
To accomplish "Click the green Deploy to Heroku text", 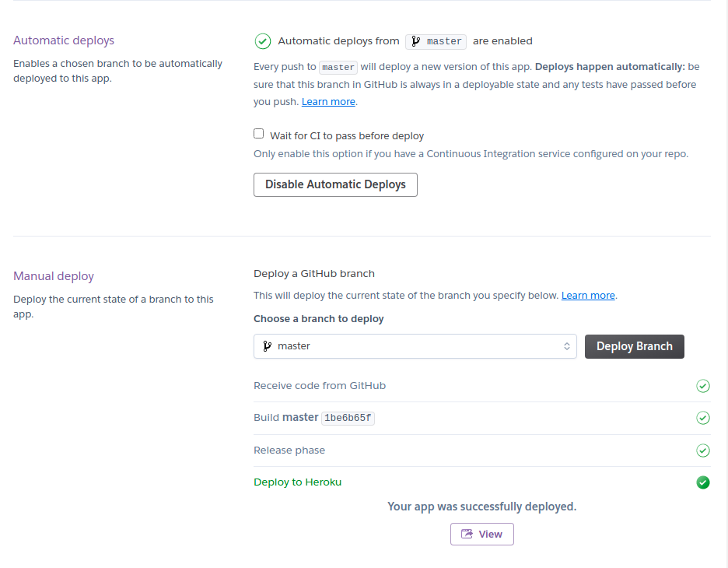I will (x=297, y=482).
